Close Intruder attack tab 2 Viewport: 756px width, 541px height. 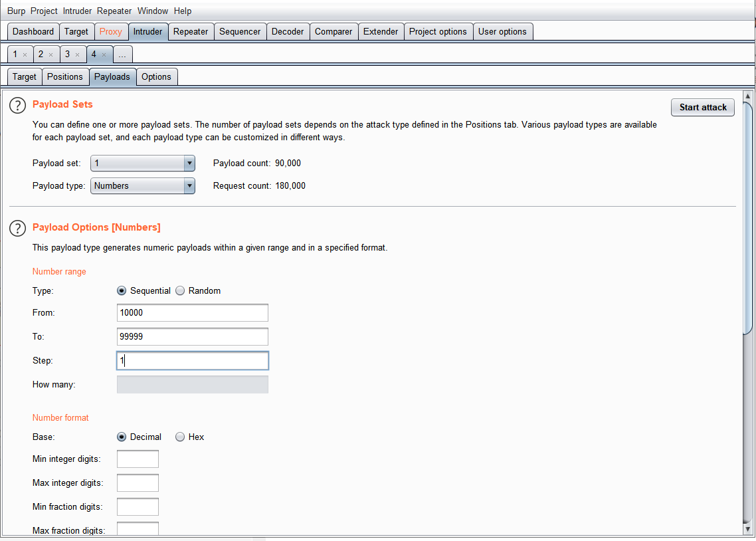[x=51, y=55]
